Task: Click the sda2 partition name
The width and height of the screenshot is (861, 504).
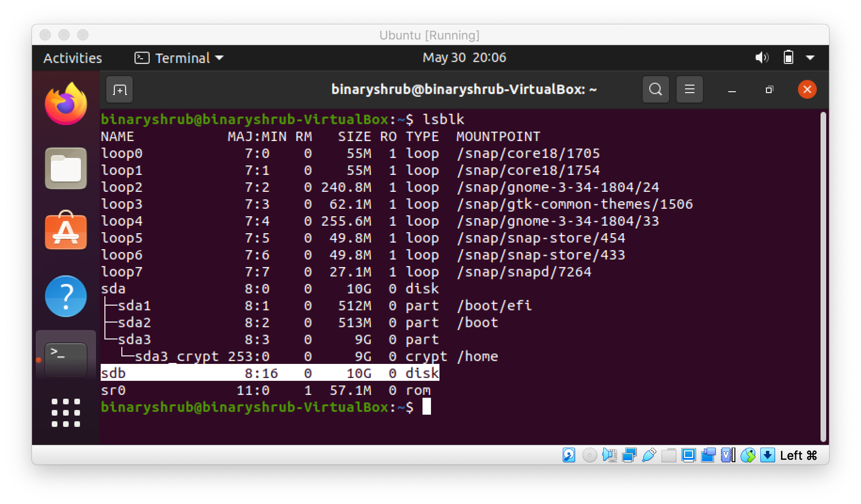Action: coord(135,323)
